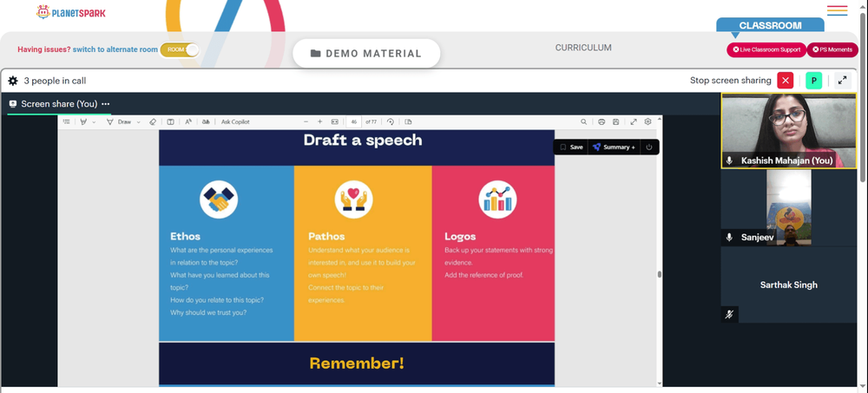Click the Ethos handshake icon
868x393 pixels.
pyautogui.click(x=219, y=200)
